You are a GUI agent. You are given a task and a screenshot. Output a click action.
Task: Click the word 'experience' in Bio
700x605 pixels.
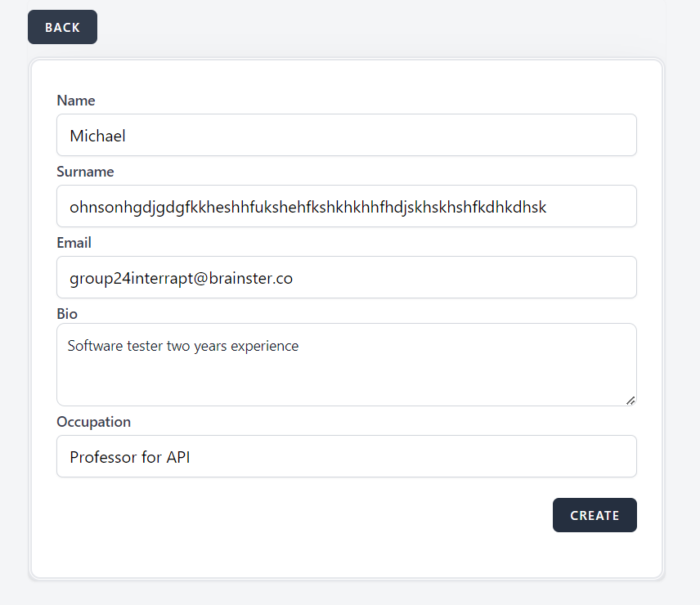pos(264,346)
